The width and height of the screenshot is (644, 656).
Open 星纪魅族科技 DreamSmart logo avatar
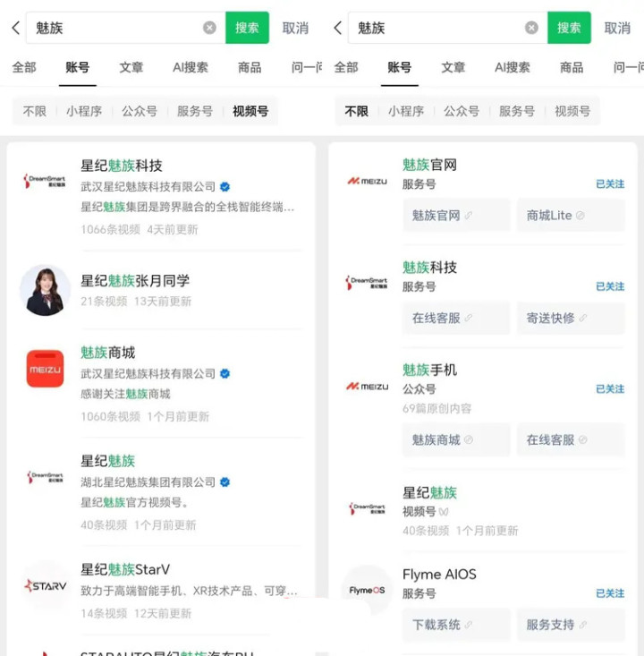[45, 181]
